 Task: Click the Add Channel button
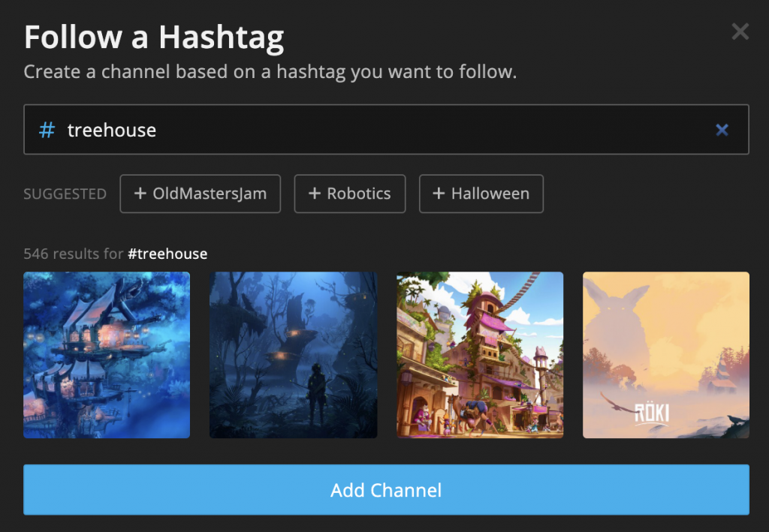coord(386,489)
